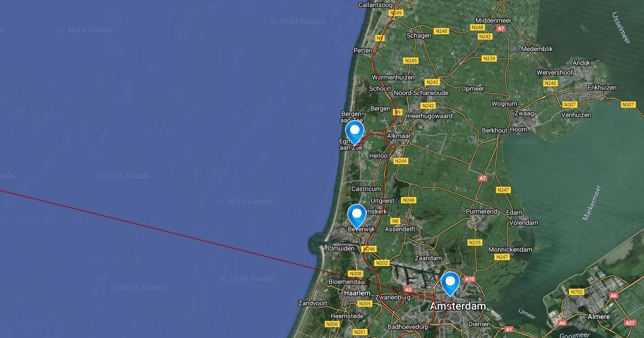Click the Amsterdam city label

pos(458,306)
